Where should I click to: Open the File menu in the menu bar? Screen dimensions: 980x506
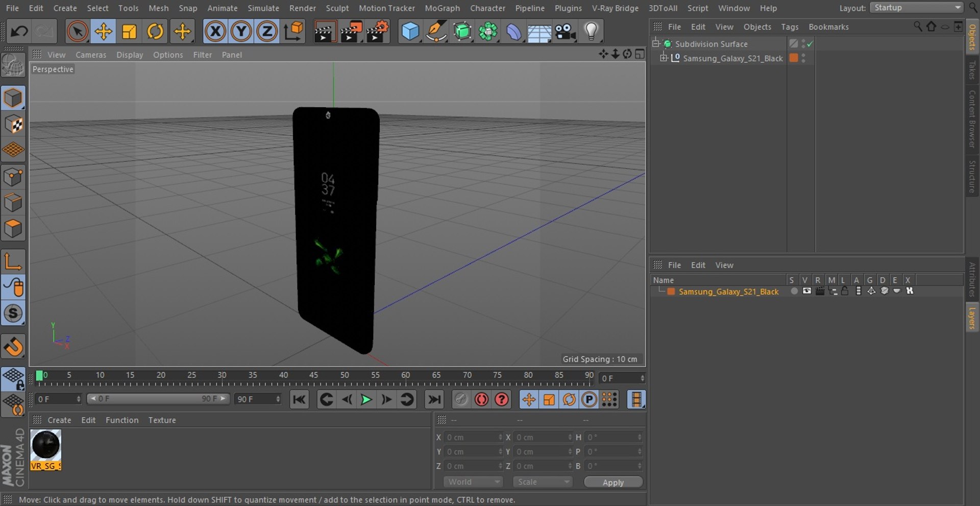pos(12,8)
